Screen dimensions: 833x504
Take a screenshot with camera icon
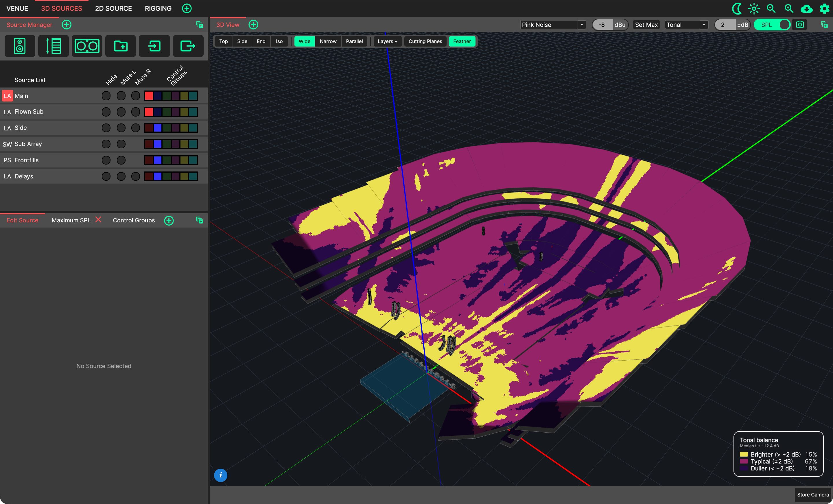coord(800,25)
